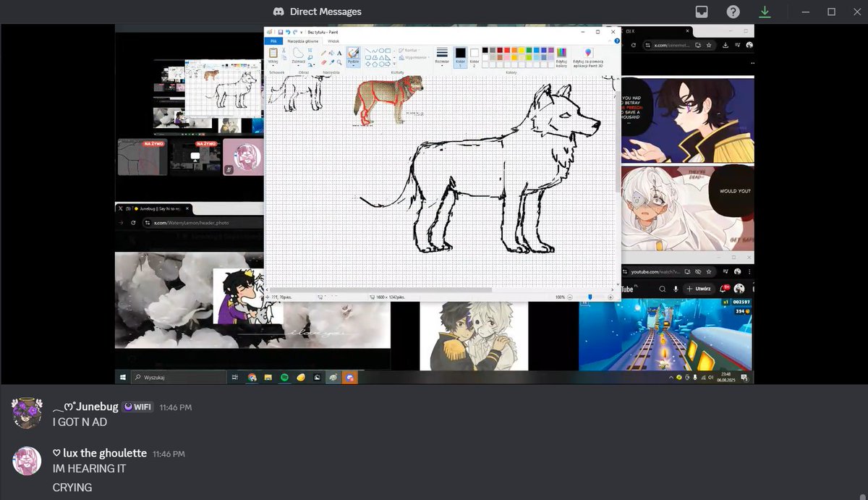The image size is (868, 500).
Task: Click the green Discord download update icon
Action: point(765,12)
